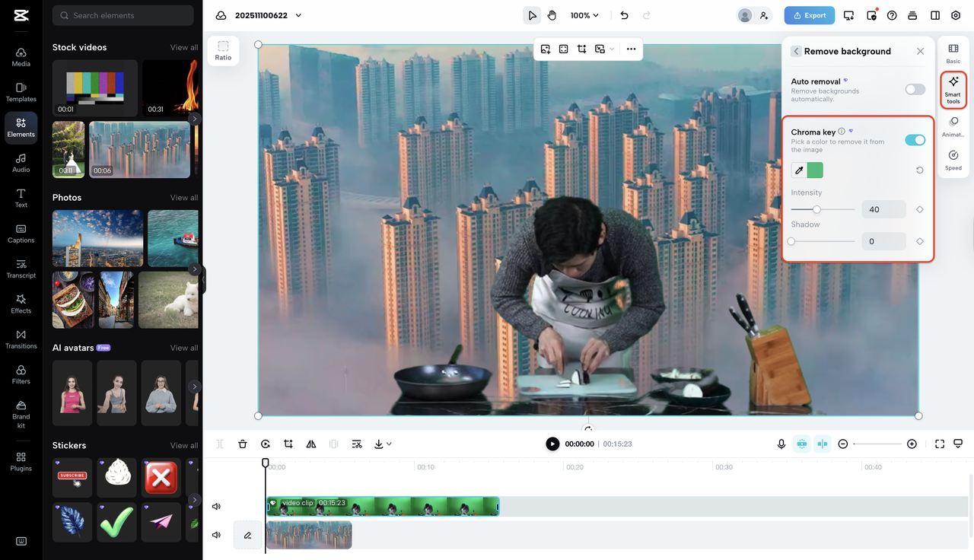This screenshot has height=560, width=974.
Task: Click View all next to Stock videos
Action: (x=183, y=46)
